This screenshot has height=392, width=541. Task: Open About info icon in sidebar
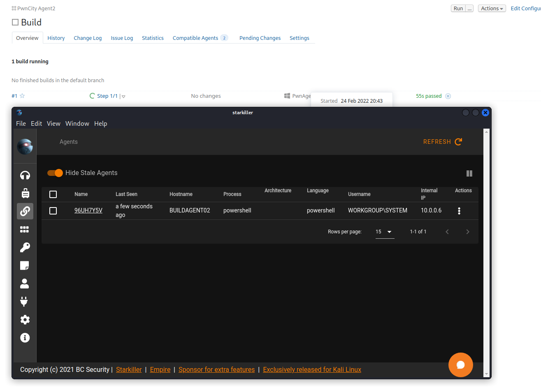(25, 338)
